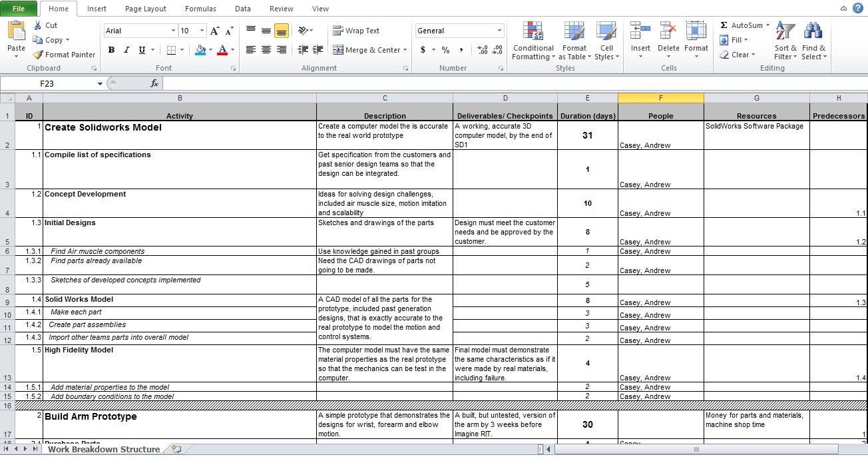Click the Paste icon
Screen dimensions: 868x459
16,31
